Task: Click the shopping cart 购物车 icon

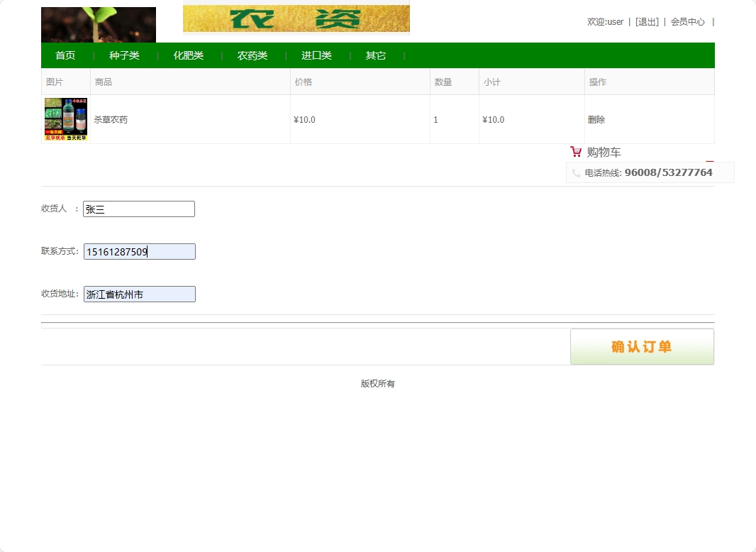Action: (575, 151)
